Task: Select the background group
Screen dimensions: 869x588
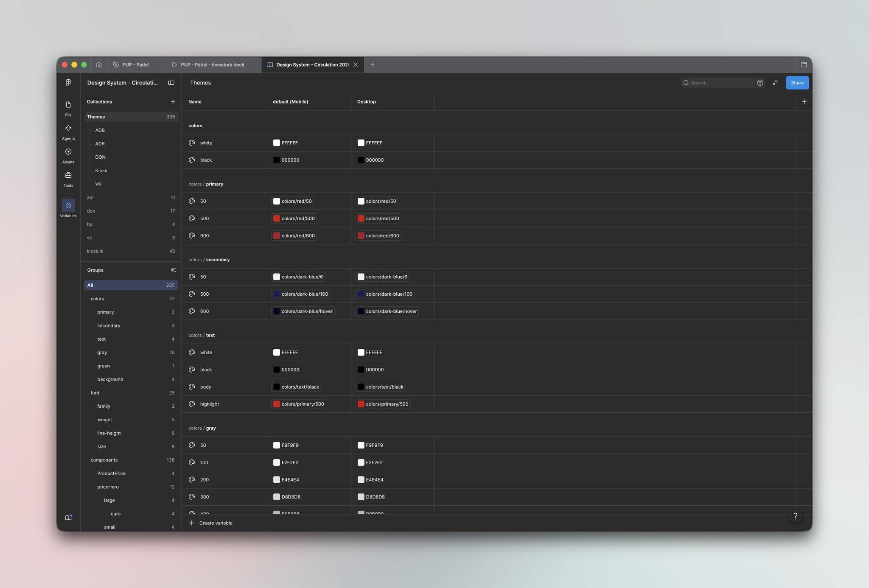Action: point(131,379)
